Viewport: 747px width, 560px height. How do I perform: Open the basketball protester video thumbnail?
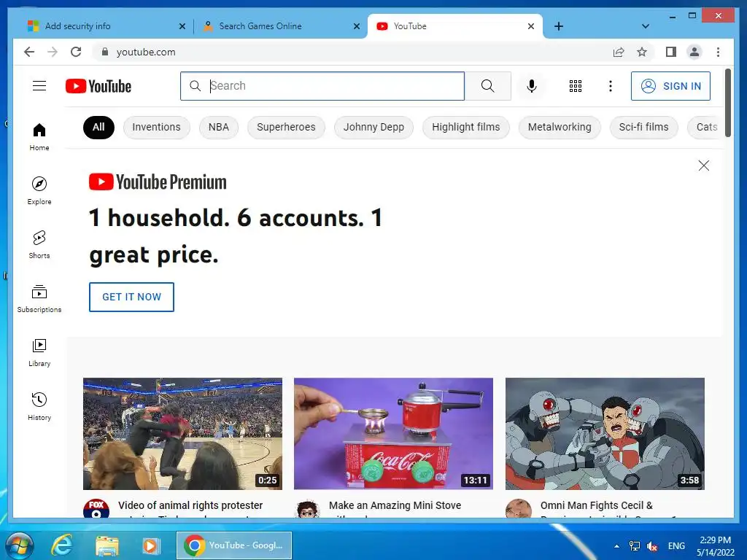pos(182,434)
